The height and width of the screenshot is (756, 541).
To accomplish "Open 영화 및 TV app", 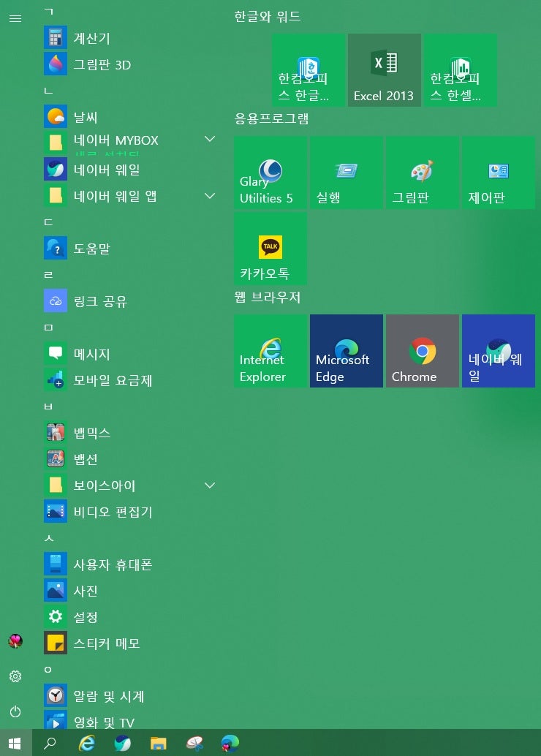I will click(x=129, y=721).
